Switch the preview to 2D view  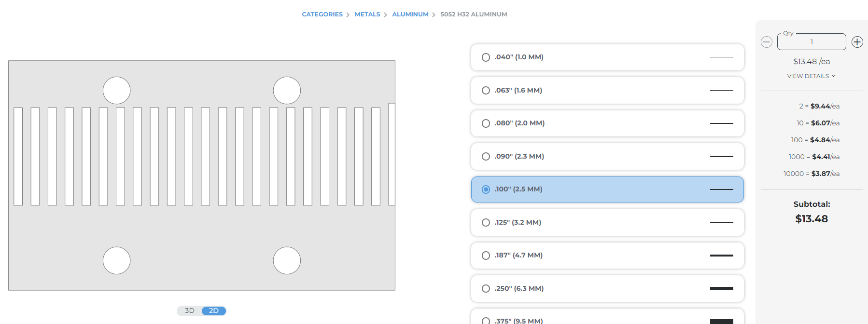click(214, 311)
